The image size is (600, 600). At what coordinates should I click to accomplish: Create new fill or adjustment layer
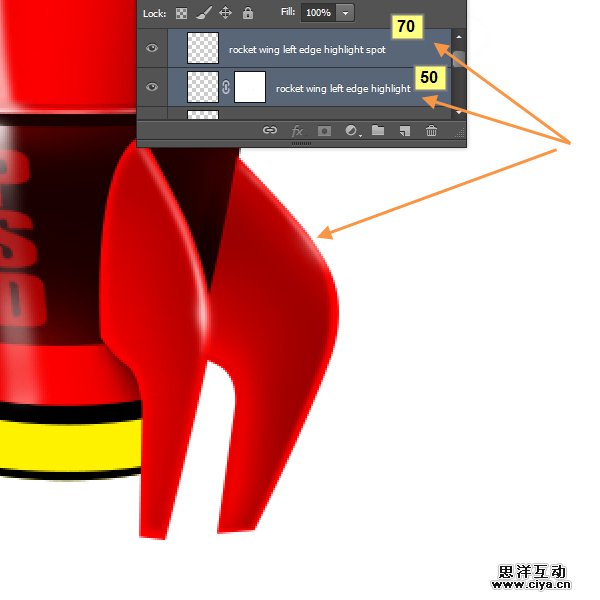[x=351, y=131]
